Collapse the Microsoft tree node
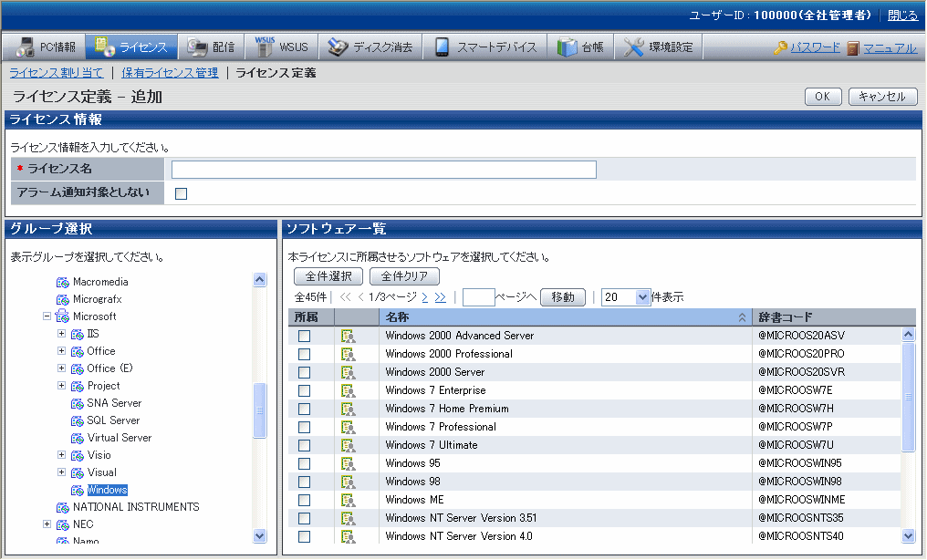 (47, 316)
